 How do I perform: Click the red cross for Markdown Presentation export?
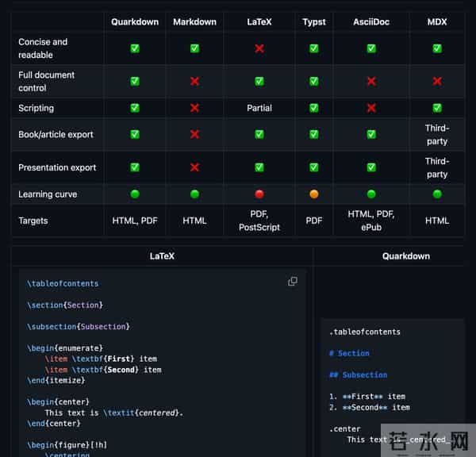click(194, 167)
